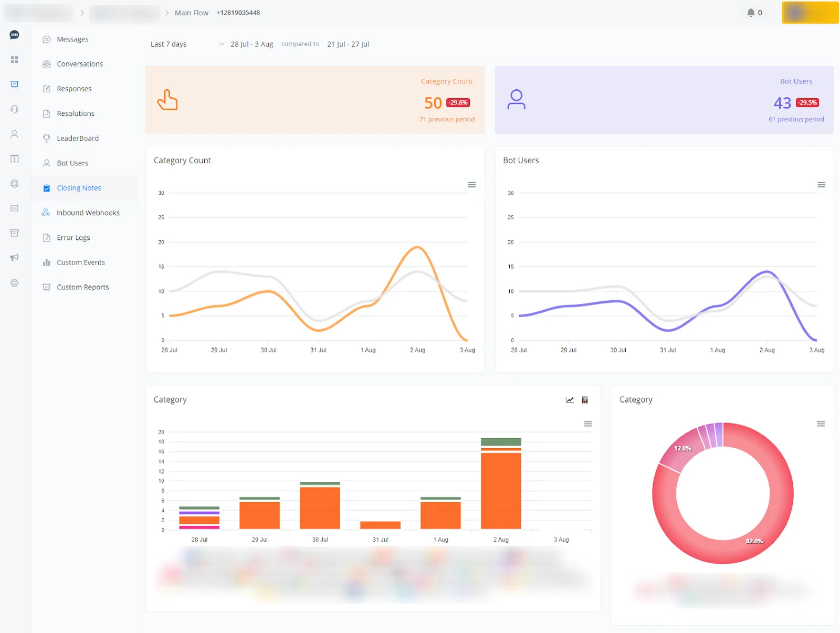Open the Category Count chart hamburger menu
840x633 pixels.
coord(472,185)
